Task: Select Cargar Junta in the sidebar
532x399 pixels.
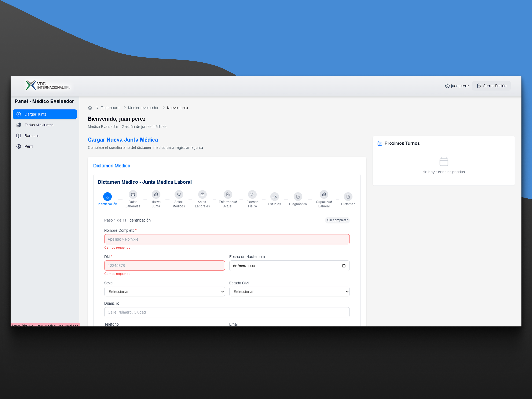Action: pos(45,114)
